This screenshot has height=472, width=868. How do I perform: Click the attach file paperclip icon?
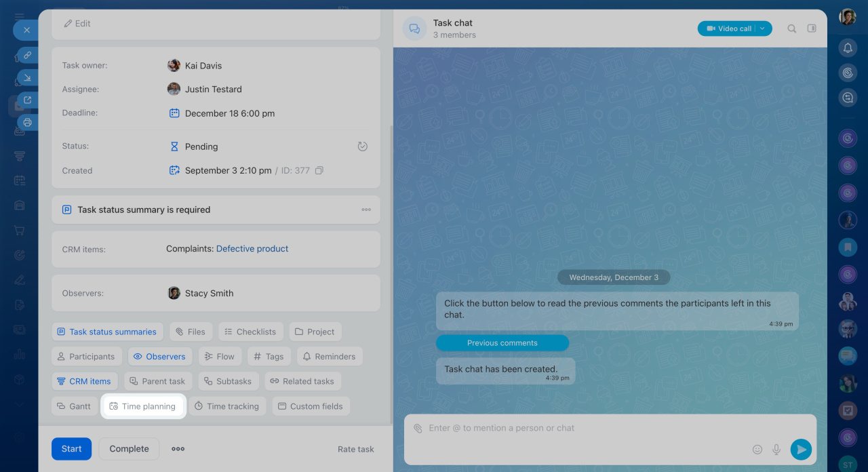click(x=418, y=429)
